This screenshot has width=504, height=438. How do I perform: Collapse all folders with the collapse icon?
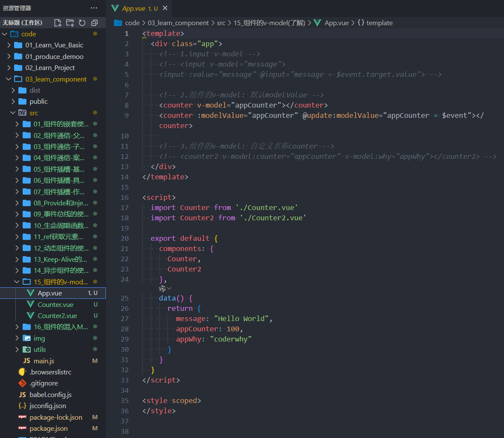(x=94, y=23)
